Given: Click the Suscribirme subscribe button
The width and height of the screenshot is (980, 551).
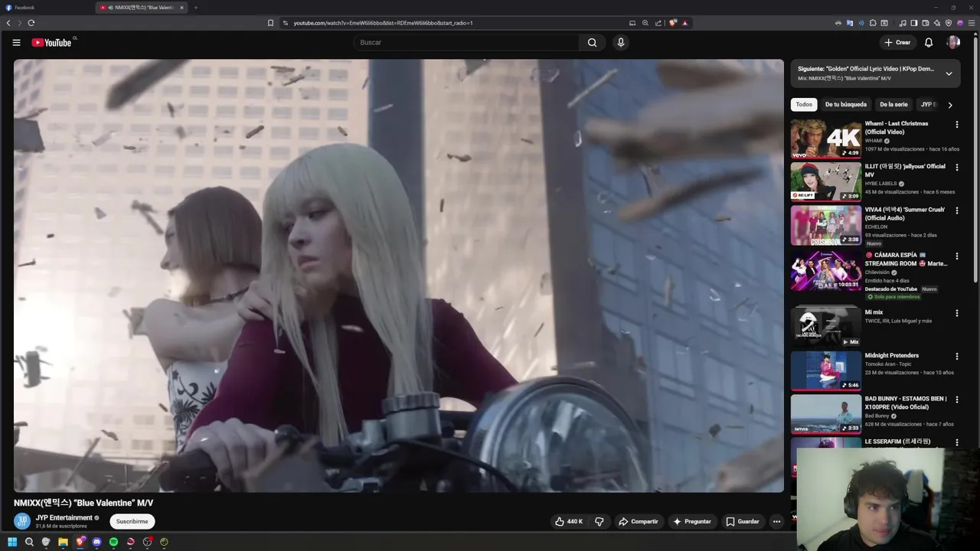Looking at the screenshot, I should point(132,521).
